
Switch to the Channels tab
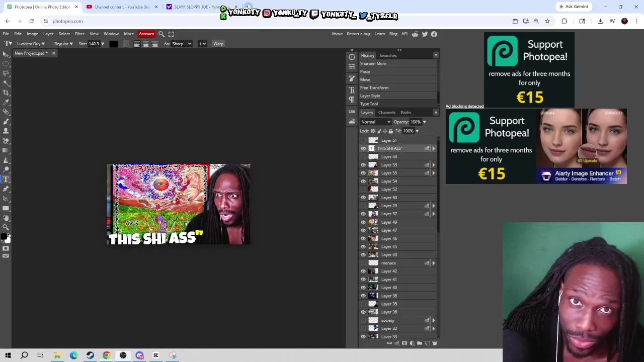(386, 113)
